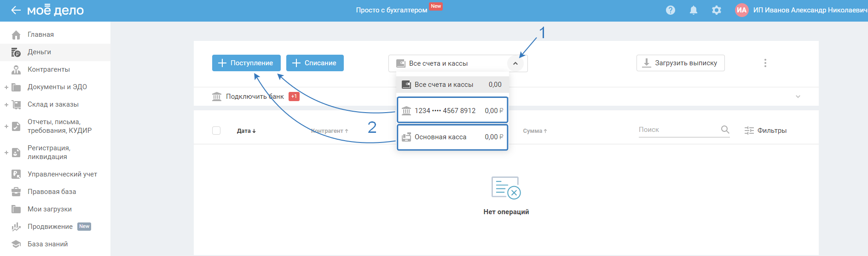868x256 pixels.
Task: Click the search magnifier icon
Action: [x=725, y=130]
